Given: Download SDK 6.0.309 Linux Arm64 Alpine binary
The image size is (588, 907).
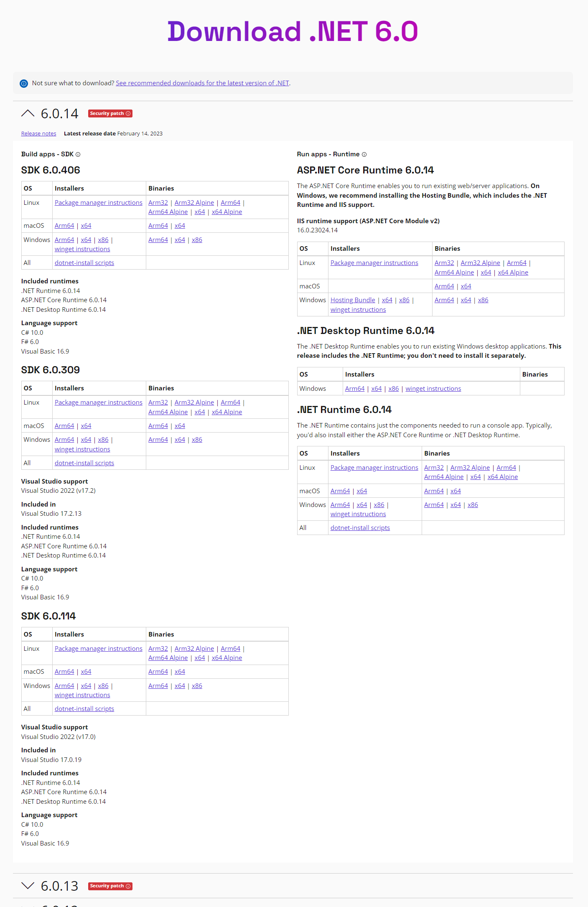Looking at the screenshot, I should [168, 412].
